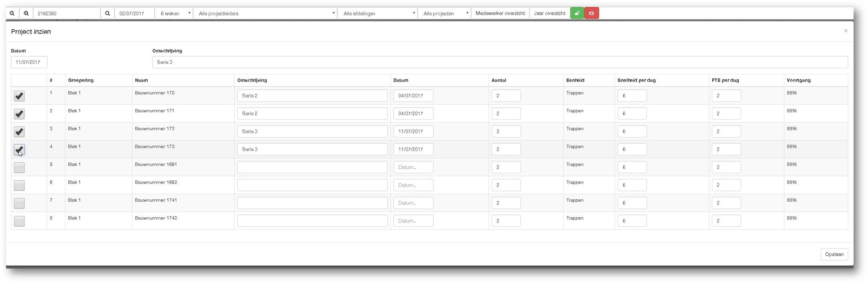Enable the checkbox for Bouwnummer 1691
This screenshot has height=283, width=868.
(x=19, y=168)
